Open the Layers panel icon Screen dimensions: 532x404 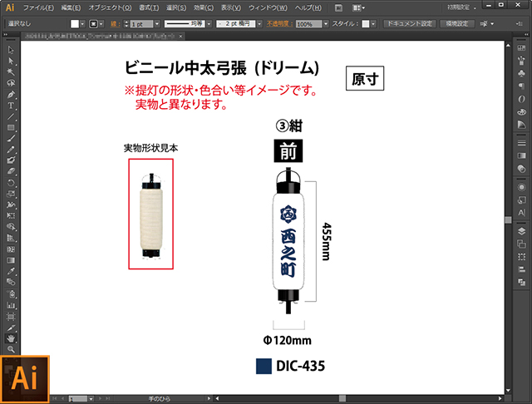[x=521, y=230]
